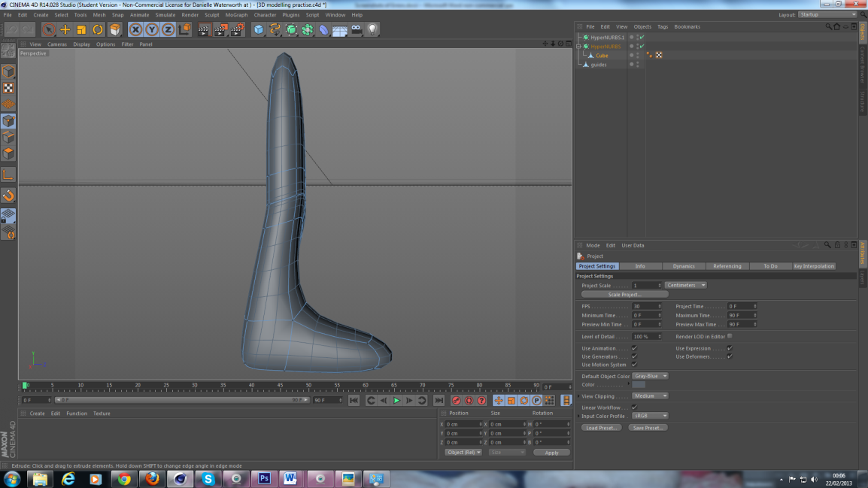Add a Light object from the toolbar
This screenshot has width=868, height=488.
[x=372, y=29]
